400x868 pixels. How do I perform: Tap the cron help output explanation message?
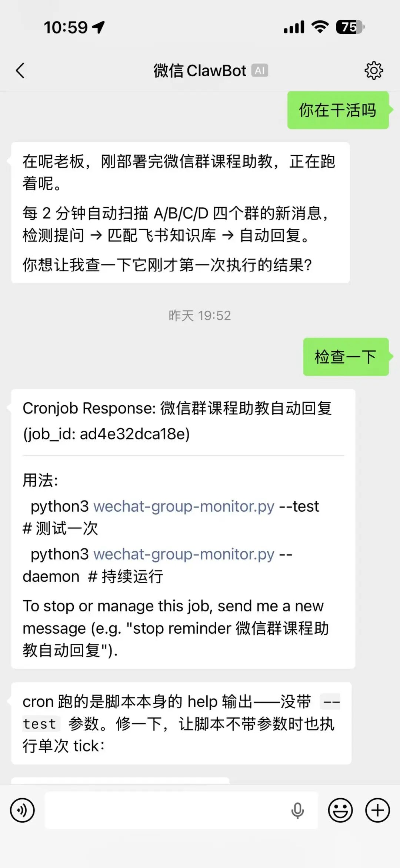(181, 723)
